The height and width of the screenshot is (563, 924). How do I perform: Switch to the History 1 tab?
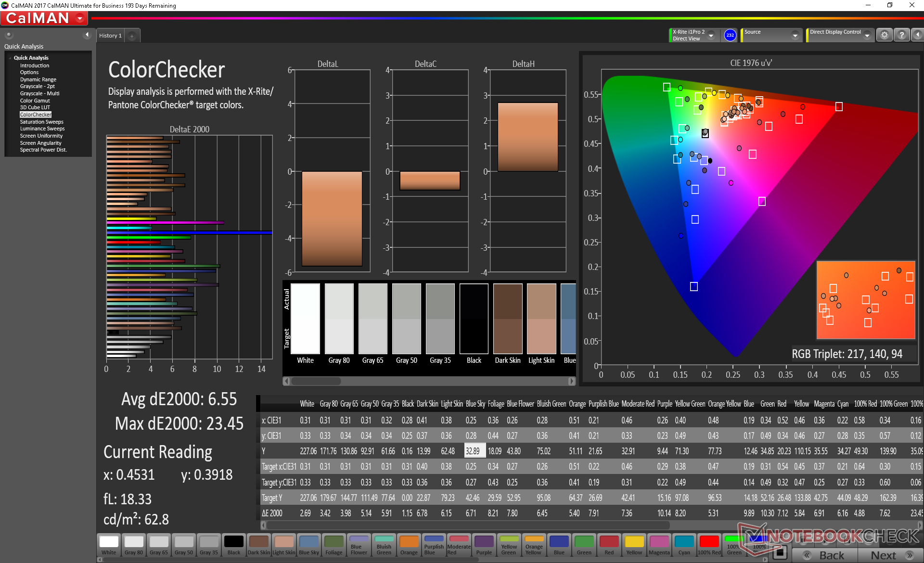pos(110,36)
